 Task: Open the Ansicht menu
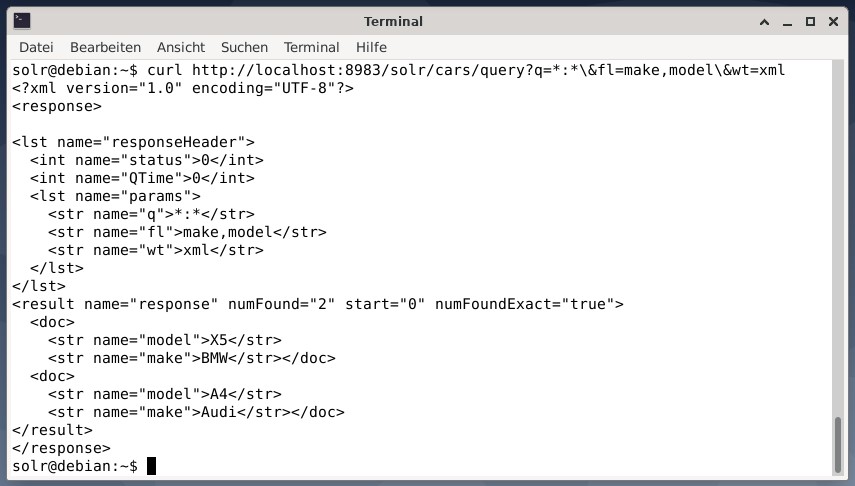click(181, 47)
